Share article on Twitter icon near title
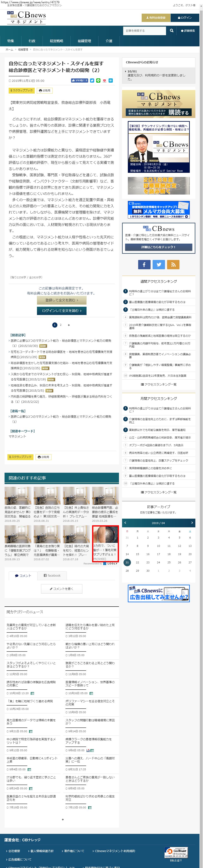This screenshot has height=868, width=203. click(92, 81)
